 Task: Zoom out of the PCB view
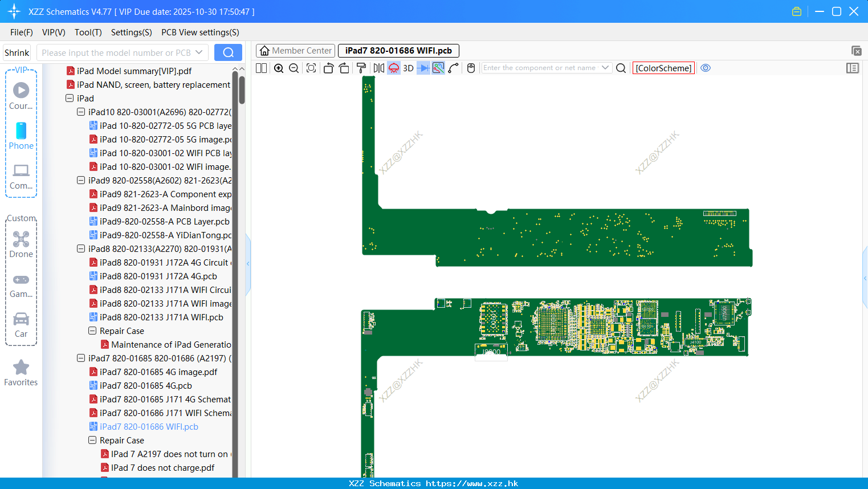click(294, 68)
